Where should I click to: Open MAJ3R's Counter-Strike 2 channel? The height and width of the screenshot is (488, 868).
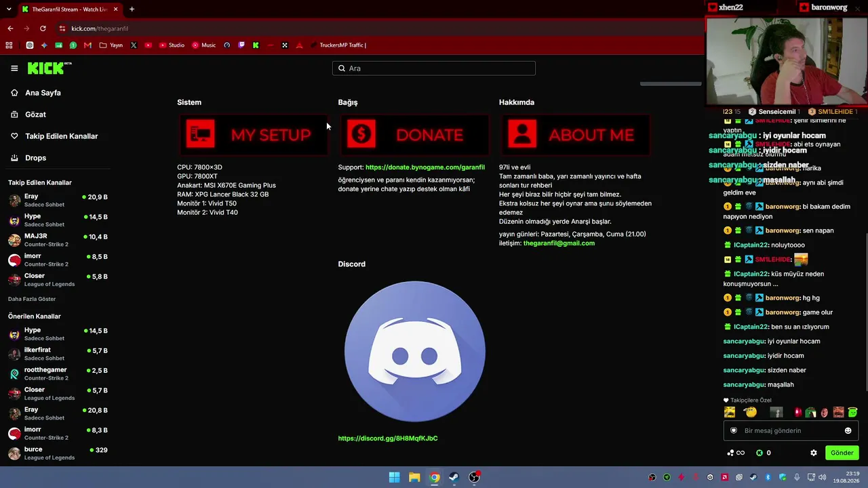[58, 240]
